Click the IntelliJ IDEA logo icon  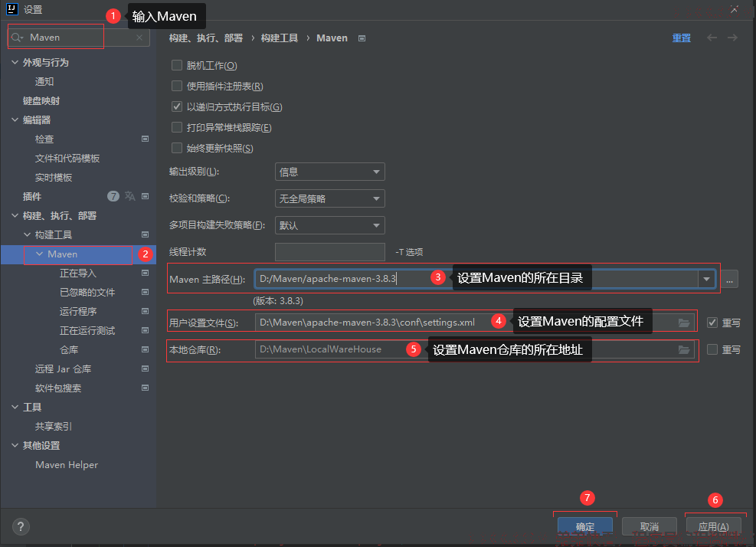12,9
